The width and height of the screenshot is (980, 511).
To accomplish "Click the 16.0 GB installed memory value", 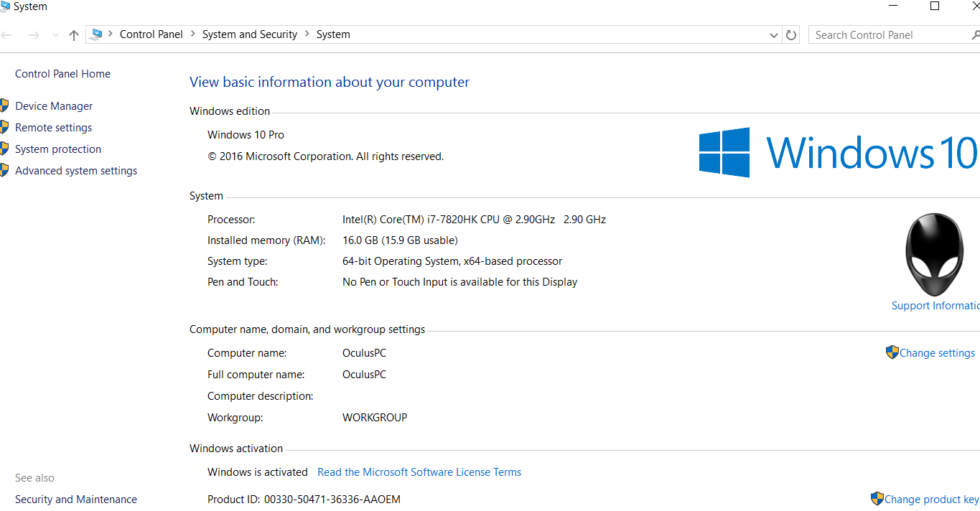I will click(x=400, y=240).
